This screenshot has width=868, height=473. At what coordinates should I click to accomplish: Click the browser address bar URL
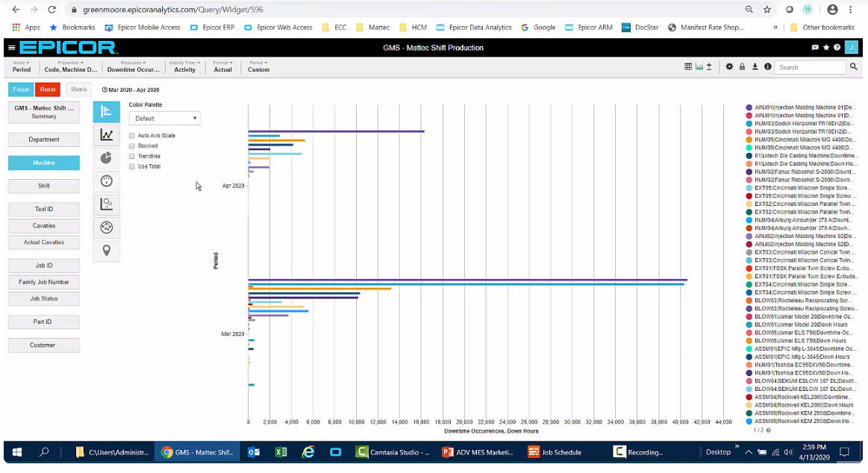[173, 10]
